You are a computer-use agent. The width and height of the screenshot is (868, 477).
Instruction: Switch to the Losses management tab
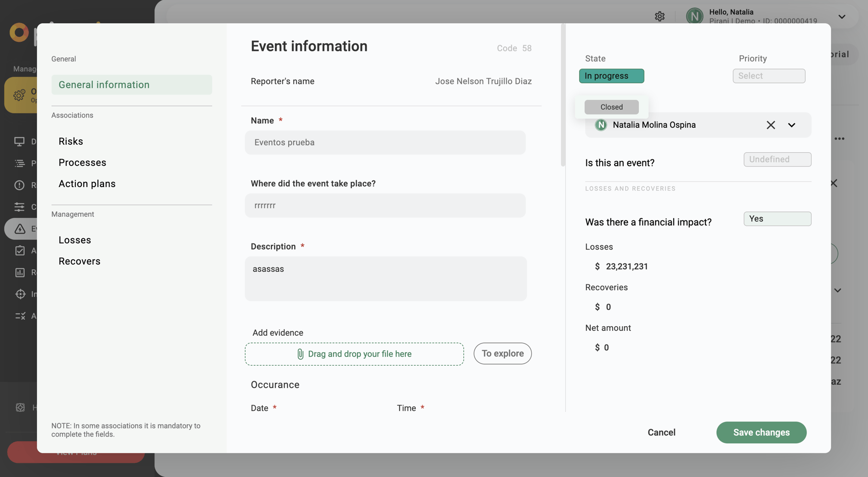[75, 240]
